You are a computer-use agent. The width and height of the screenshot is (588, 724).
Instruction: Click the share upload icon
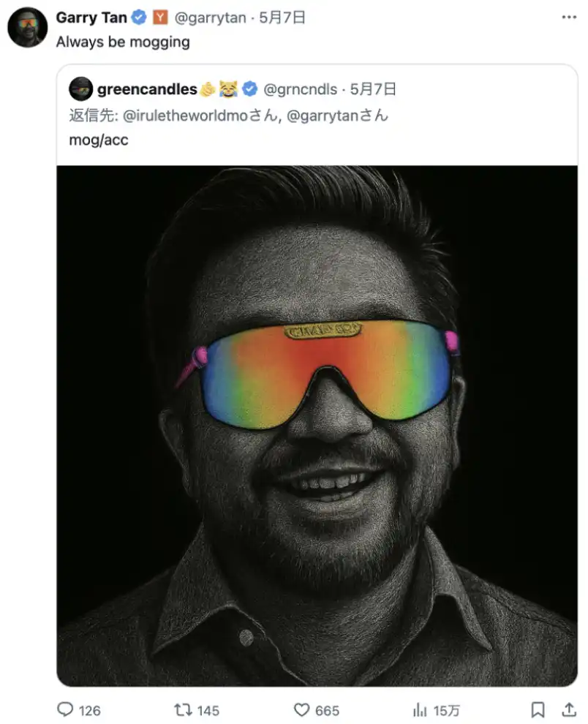coord(568,709)
